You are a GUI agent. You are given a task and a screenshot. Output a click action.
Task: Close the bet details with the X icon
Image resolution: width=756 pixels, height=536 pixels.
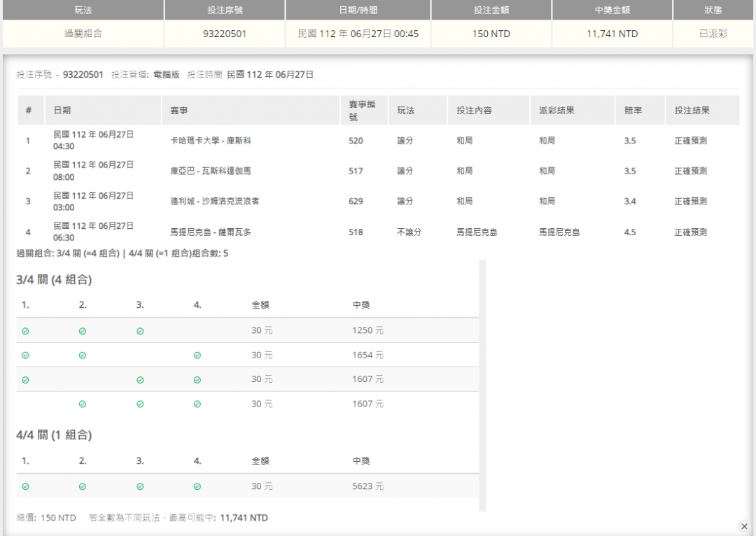(744, 526)
